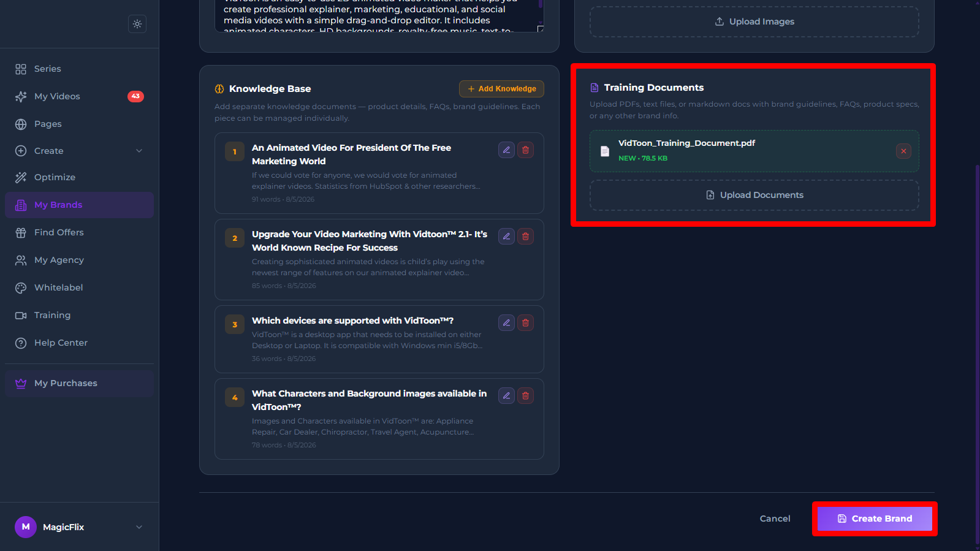Click the Whitelabel palette icon
Viewport: 980px width, 551px height.
click(21, 287)
